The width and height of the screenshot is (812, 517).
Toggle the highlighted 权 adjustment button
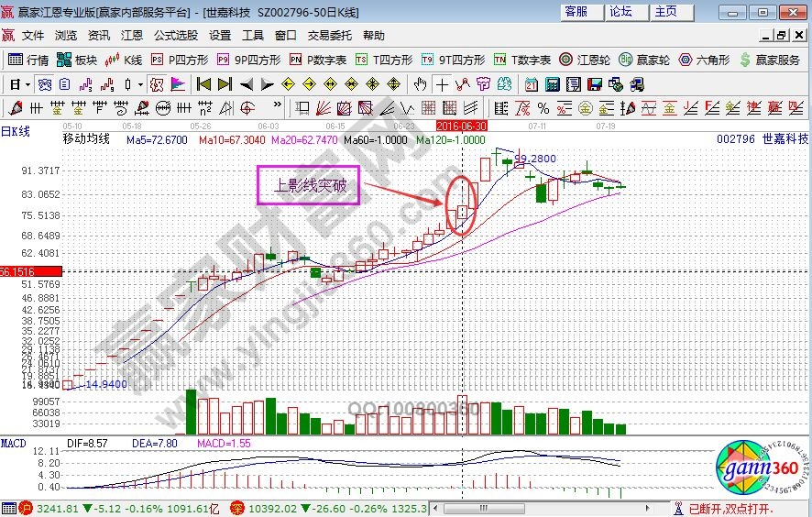coord(156,84)
